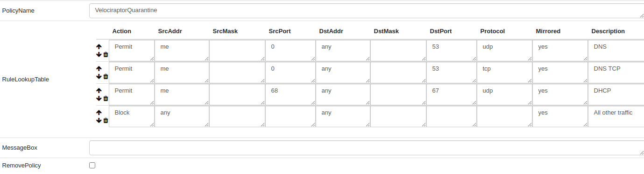Image resolution: width=644 pixels, height=174 pixels.
Task: Toggle the RemovePolicy checkbox
Action: pos(92,165)
